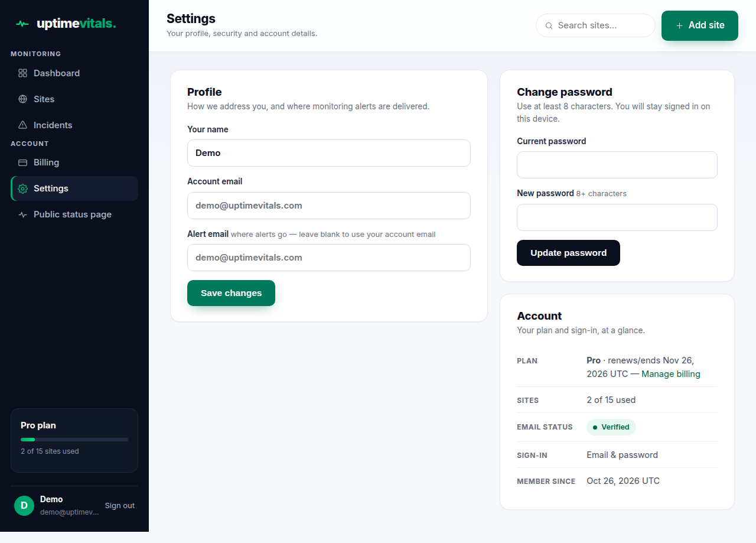Click the Update password button
Screen dimensions: 756x543
568,253
